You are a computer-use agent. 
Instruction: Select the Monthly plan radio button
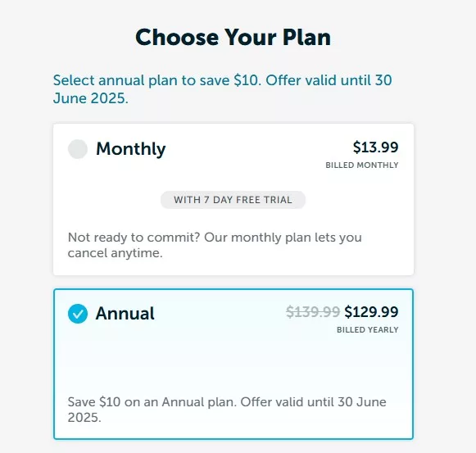(x=78, y=149)
